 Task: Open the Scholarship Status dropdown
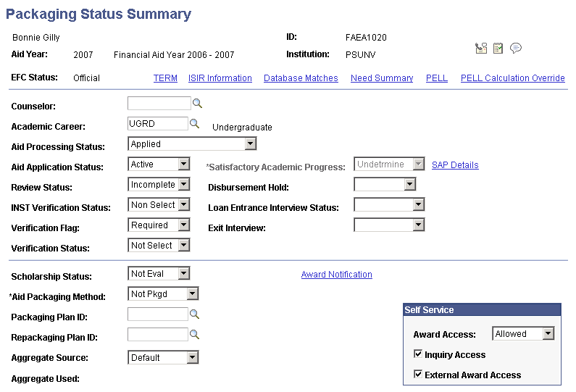coord(159,273)
